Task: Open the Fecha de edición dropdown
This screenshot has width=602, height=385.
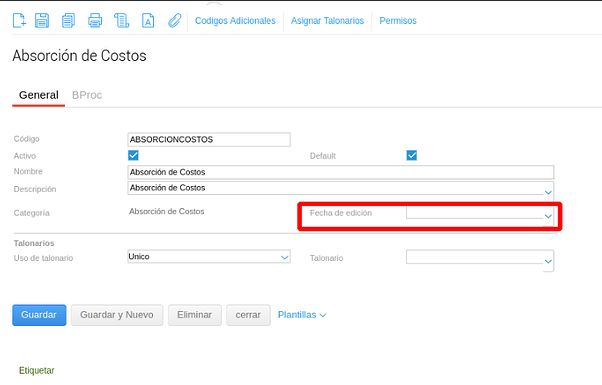Action: 548,216
